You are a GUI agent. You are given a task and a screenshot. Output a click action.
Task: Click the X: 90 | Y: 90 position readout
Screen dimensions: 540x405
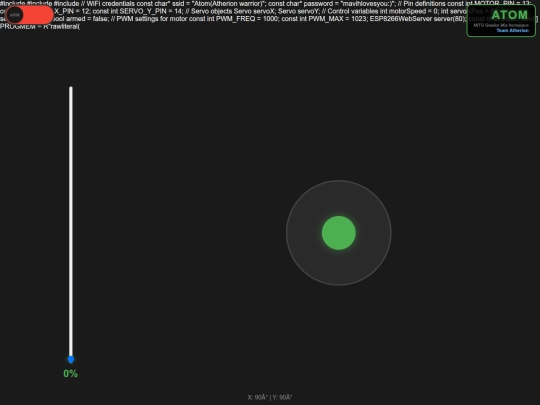coord(270,397)
